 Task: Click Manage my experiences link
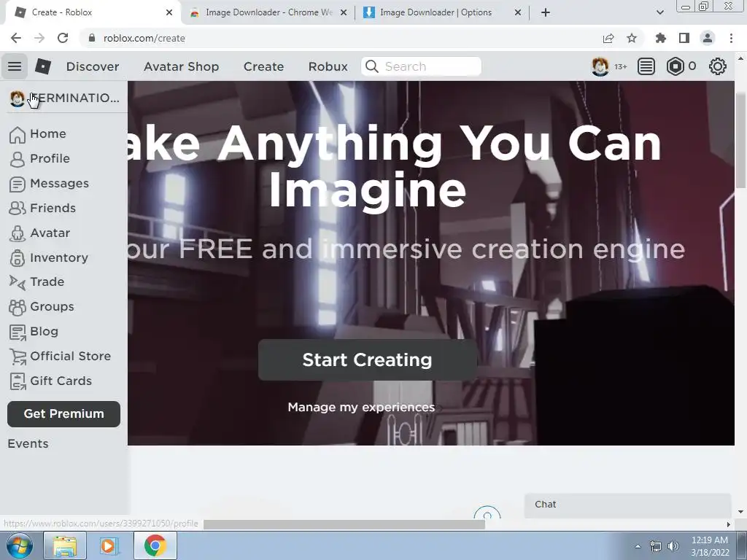[361, 407]
